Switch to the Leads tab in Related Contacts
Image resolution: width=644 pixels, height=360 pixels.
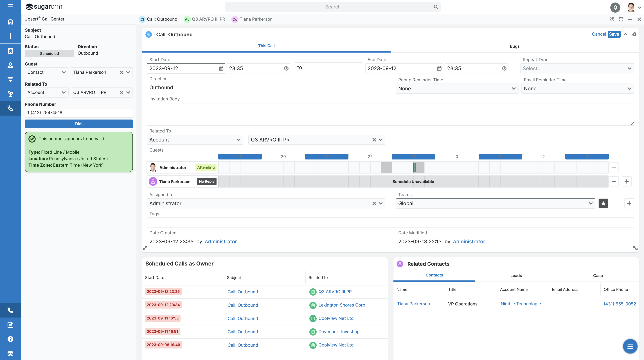click(516, 276)
